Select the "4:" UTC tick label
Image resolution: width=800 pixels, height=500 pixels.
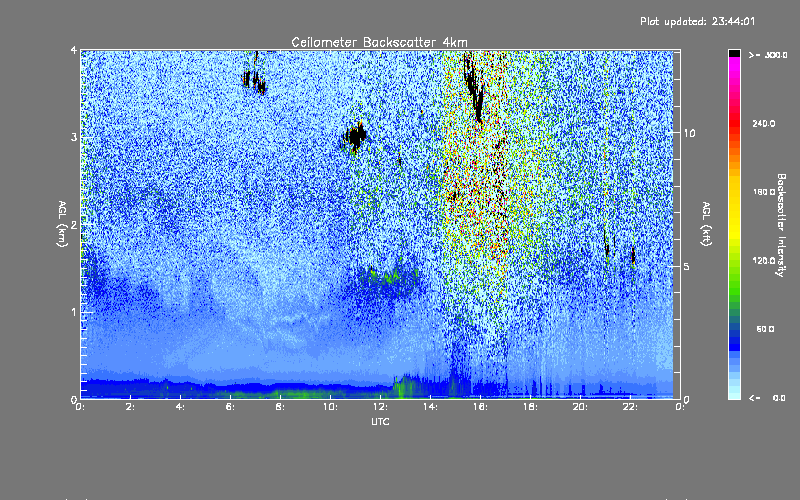point(181,407)
